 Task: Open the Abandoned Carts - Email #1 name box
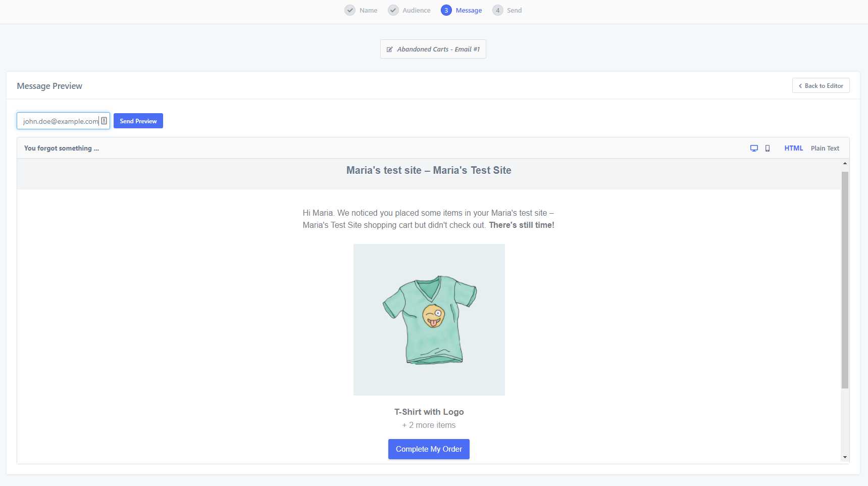tap(433, 49)
